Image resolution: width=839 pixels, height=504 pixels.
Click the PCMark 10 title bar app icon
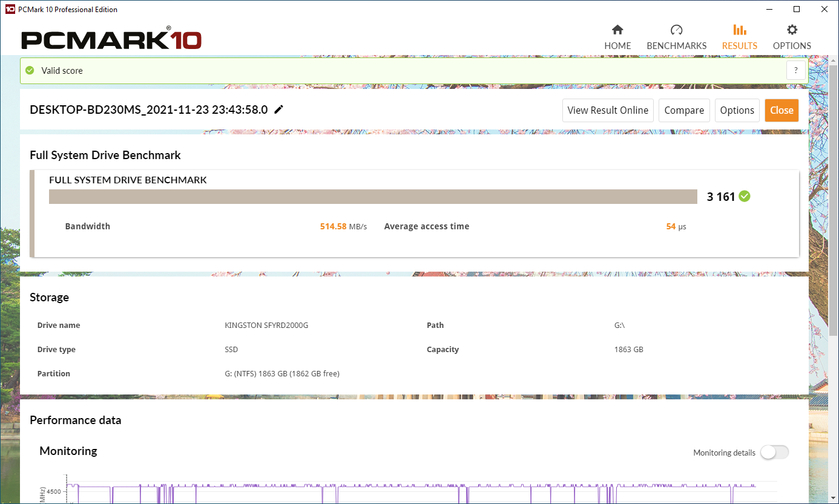(10, 9)
